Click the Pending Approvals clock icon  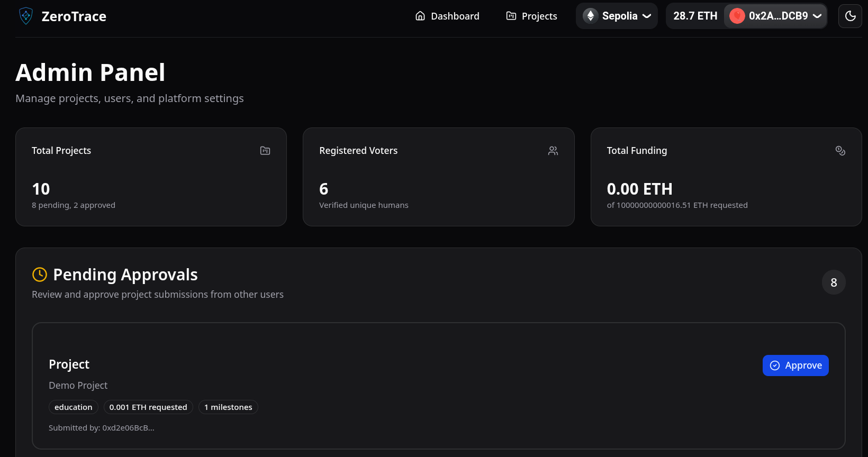click(40, 275)
